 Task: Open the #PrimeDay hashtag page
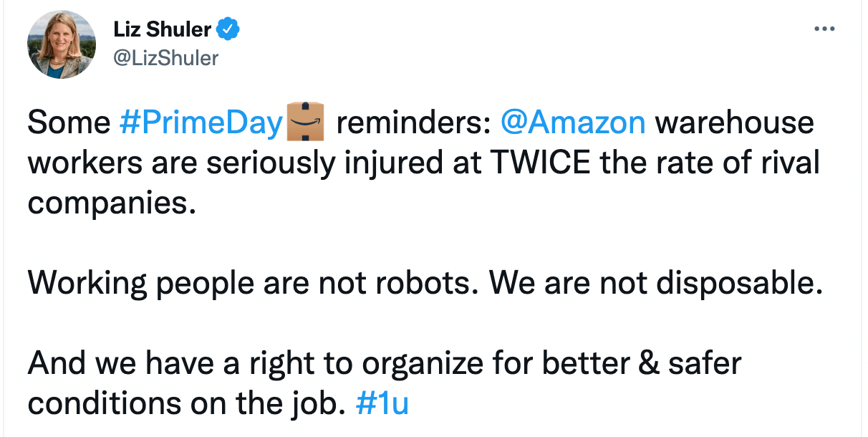coord(201,122)
